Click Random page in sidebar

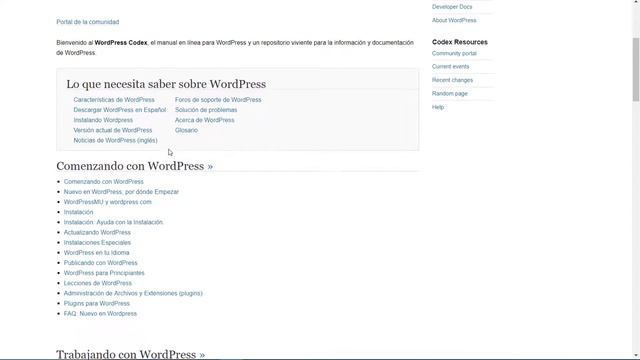tap(450, 93)
